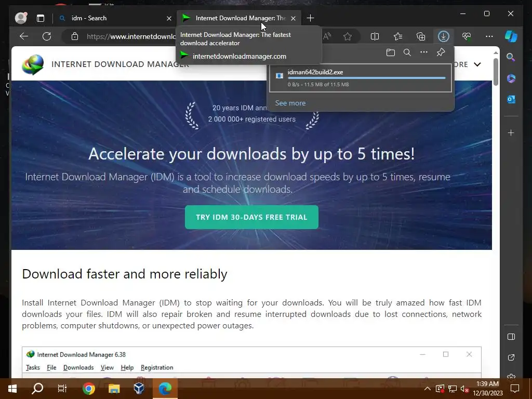This screenshot has height=399, width=532.
Task: Click Download faster and more reliably heading
Action: 125,274
